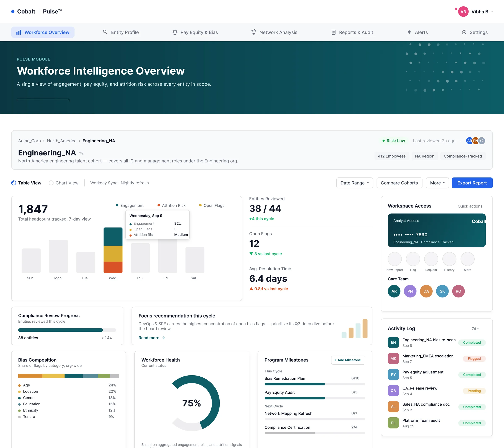Toggle the Attrition Risk legend series
Viewport: 504px width, 448px height.
(x=171, y=205)
